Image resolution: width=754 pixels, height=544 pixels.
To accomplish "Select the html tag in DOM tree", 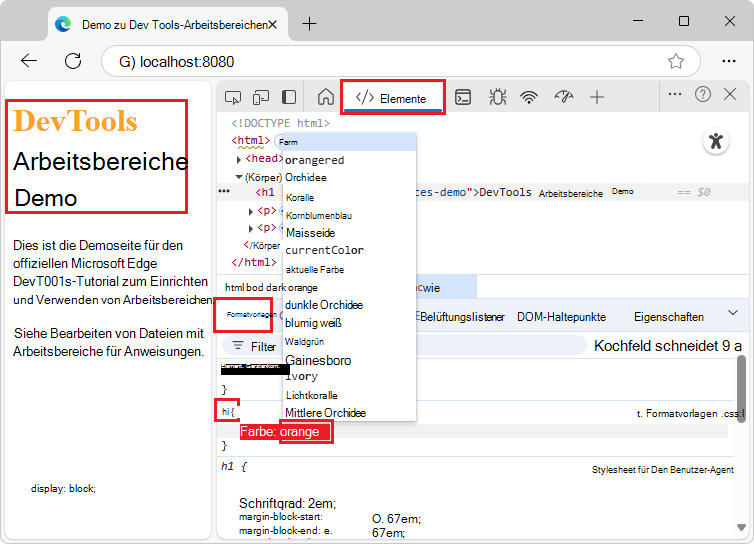I will pyautogui.click(x=251, y=140).
